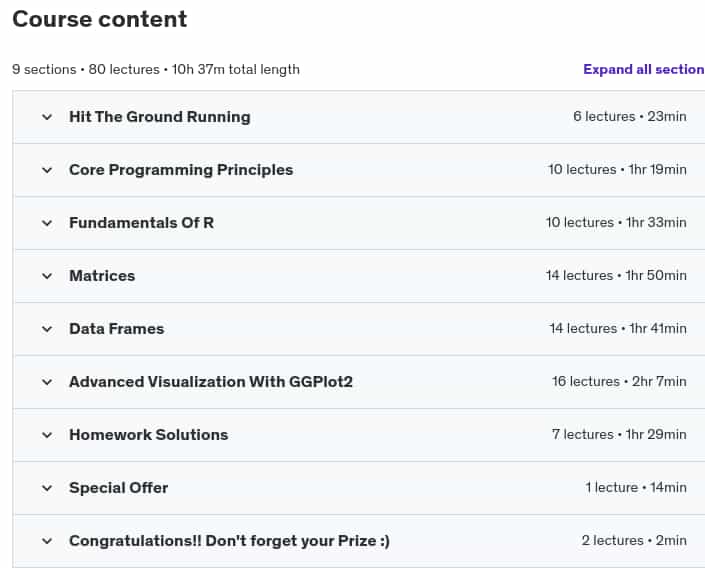The width and height of the screenshot is (705, 568).
Task: Expand the Fundamentals Of R chevron
Action: 47,223
